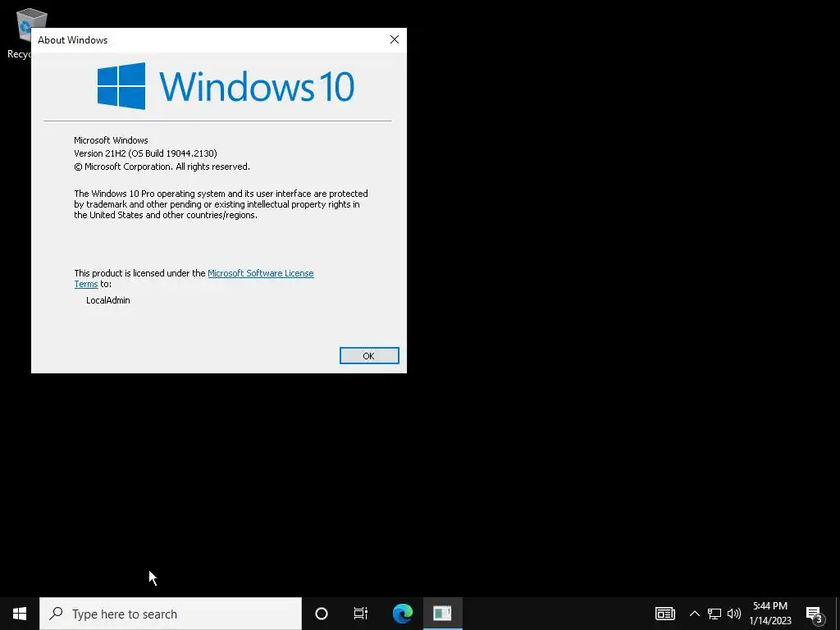Open the Microsoft Software License link

[x=260, y=273]
